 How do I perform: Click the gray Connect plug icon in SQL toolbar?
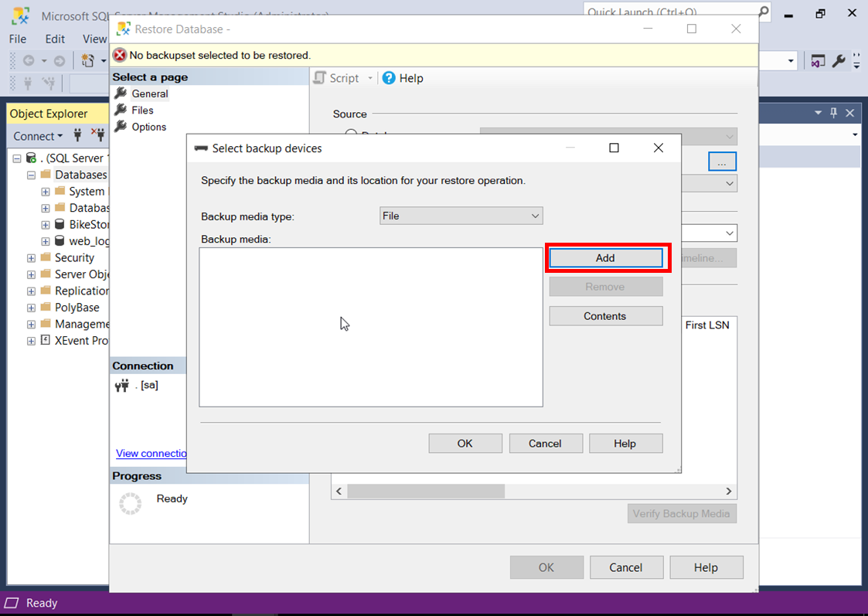(x=28, y=83)
